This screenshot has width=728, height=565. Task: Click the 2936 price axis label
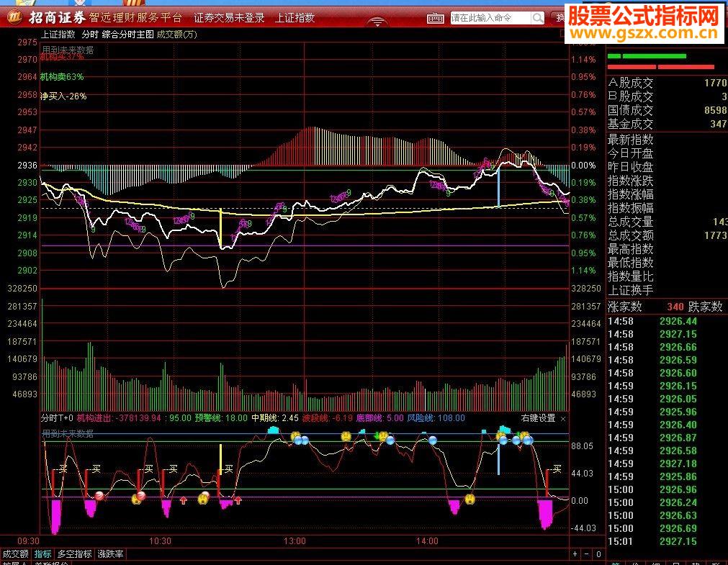point(27,166)
